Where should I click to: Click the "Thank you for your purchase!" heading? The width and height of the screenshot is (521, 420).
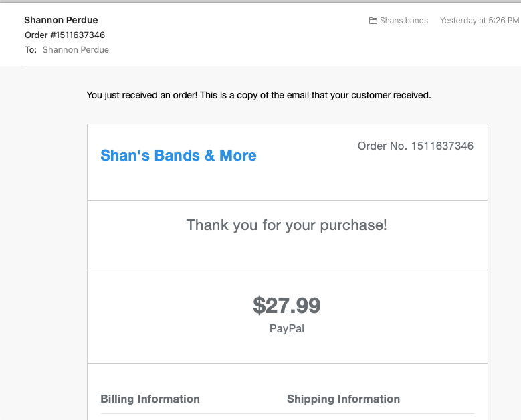tap(286, 225)
